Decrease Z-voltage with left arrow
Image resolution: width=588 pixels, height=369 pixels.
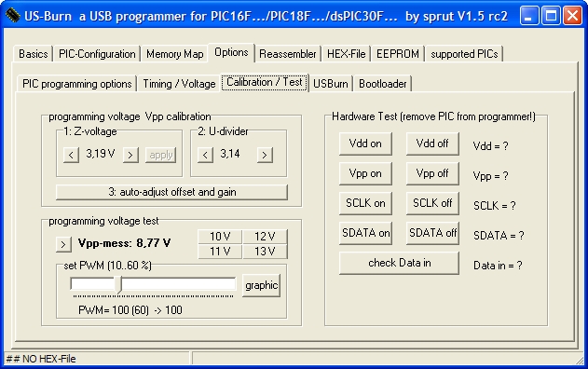pyautogui.click(x=71, y=155)
